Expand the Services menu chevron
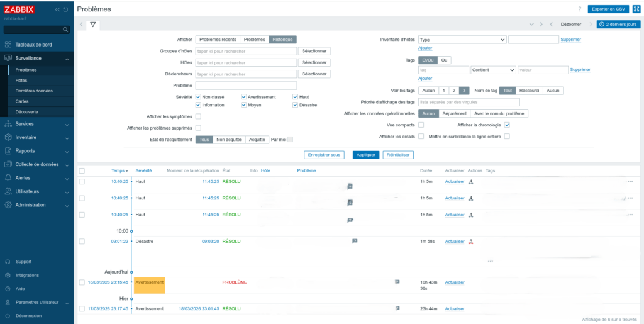 tap(67, 124)
